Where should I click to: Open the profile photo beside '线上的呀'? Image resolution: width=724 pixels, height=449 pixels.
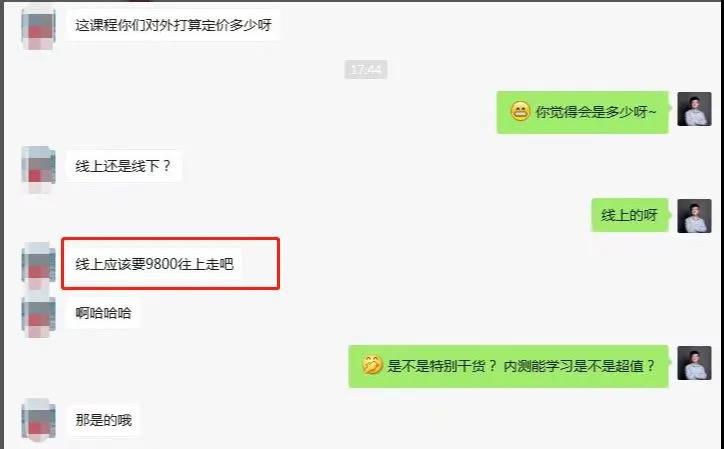pos(694,216)
